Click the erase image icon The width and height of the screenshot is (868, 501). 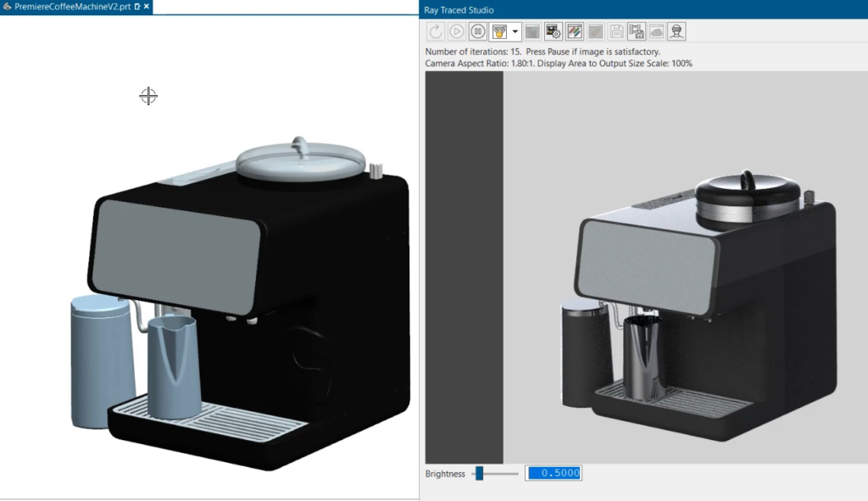click(594, 31)
